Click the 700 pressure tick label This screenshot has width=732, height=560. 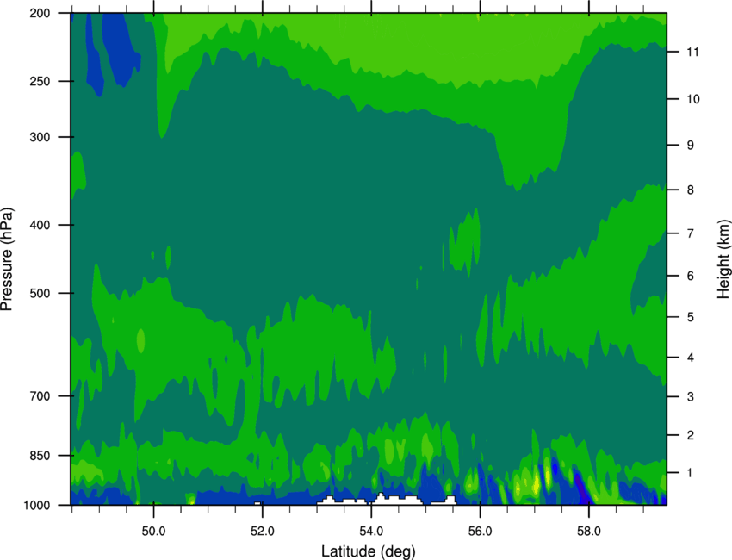[40, 396]
